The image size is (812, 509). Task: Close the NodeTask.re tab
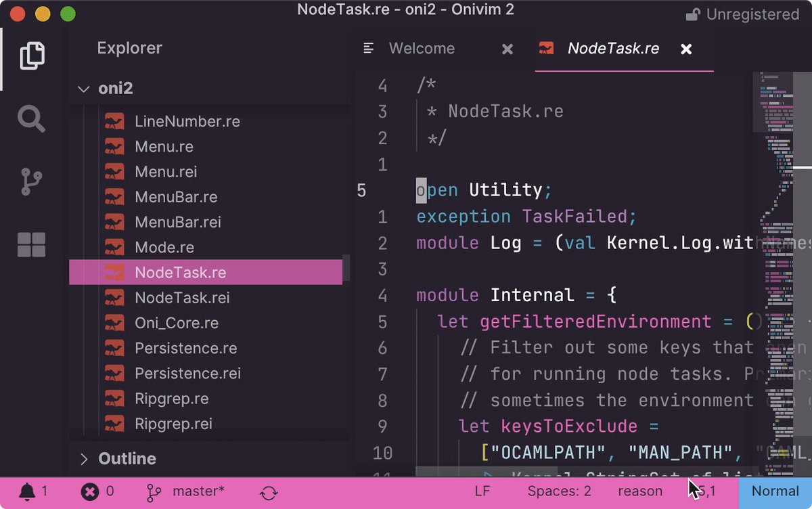point(686,49)
